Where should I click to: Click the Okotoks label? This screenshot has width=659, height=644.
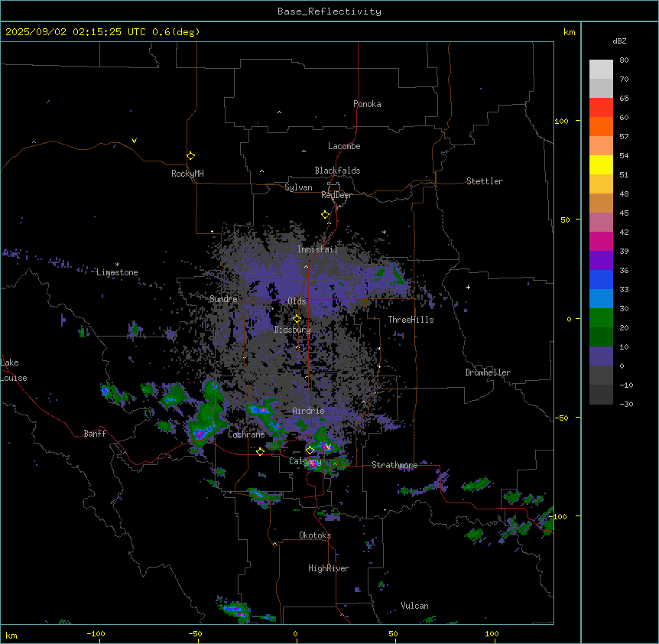pos(315,535)
